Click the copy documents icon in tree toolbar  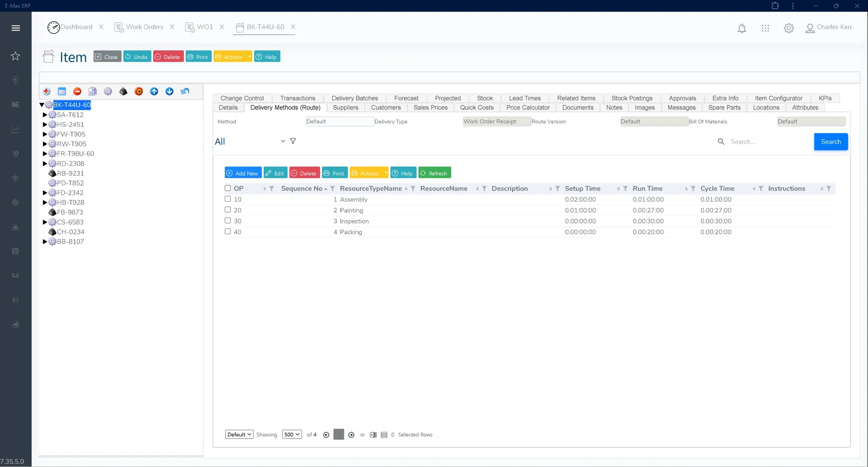click(93, 91)
